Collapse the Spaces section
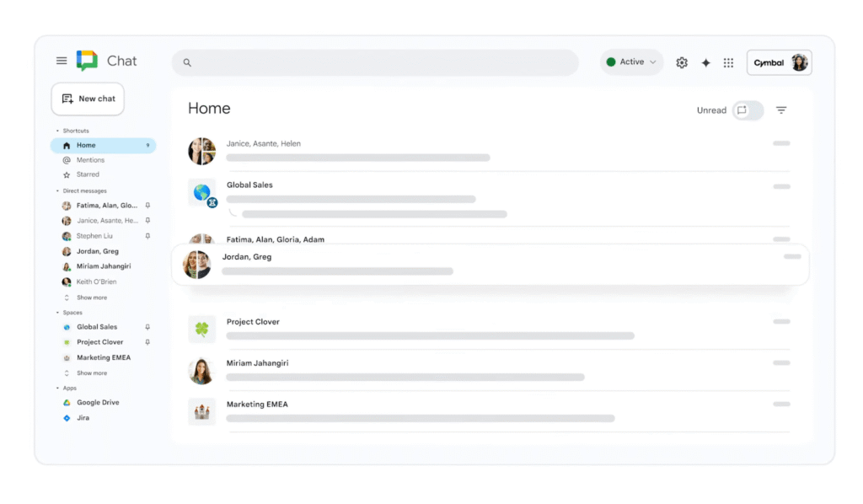Viewport: 863px width, 504px height. pyautogui.click(x=57, y=313)
